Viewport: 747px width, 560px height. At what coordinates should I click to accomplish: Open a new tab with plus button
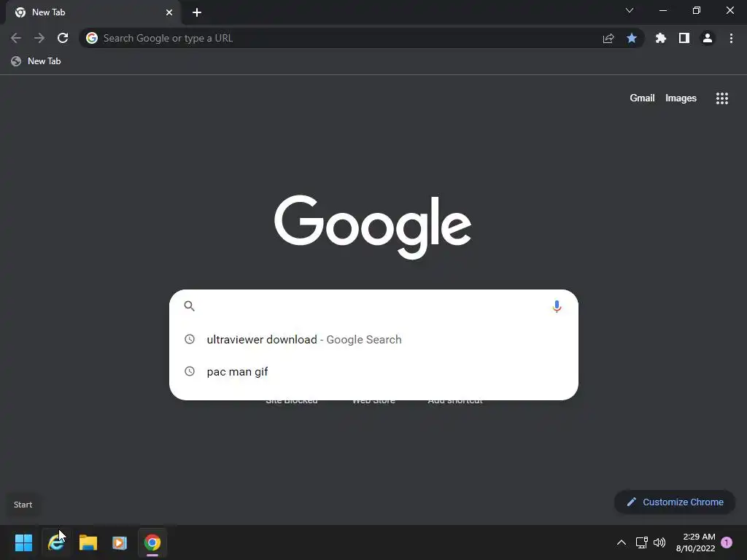tap(197, 12)
